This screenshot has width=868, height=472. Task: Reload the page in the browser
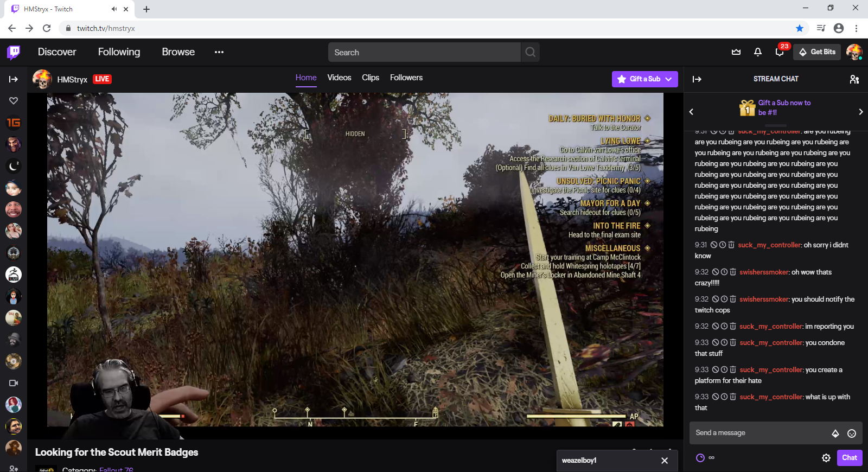click(47, 28)
